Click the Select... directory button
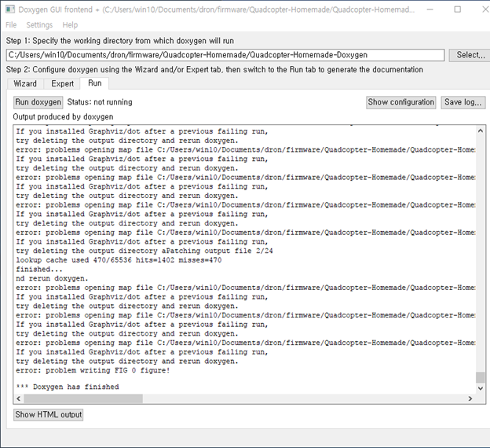This screenshot has width=490, height=448. click(470, 55)
